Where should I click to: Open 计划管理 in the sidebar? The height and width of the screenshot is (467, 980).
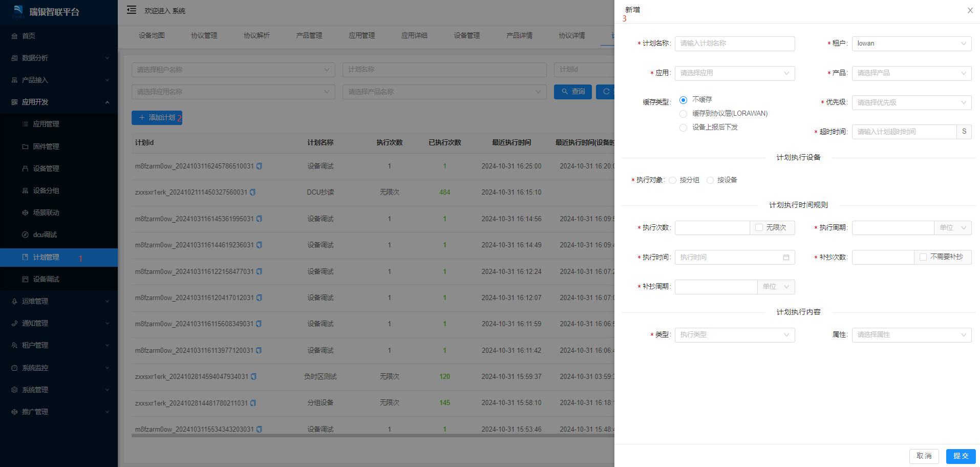[x=59, y=257]
